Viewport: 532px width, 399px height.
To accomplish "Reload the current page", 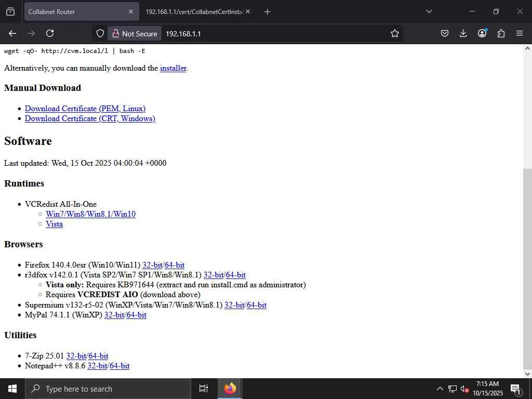I will click(50, 33).
